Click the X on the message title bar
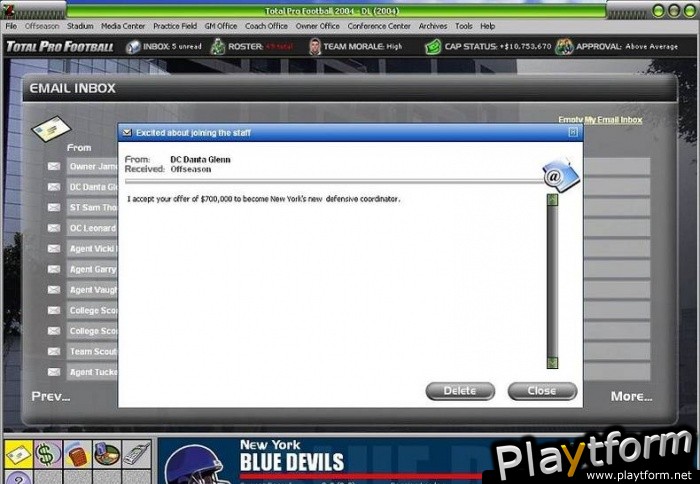This screenshot has height=484, width=700. coord(573,132)
